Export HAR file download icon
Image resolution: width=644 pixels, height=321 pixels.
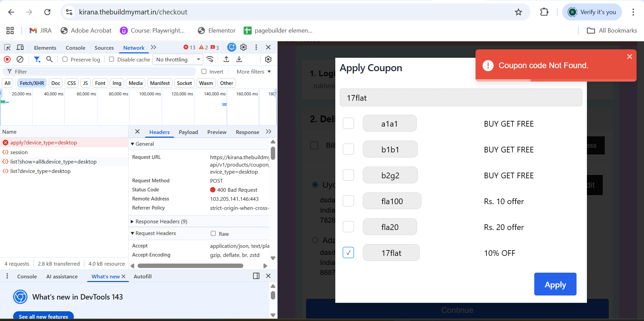point(239,59)
